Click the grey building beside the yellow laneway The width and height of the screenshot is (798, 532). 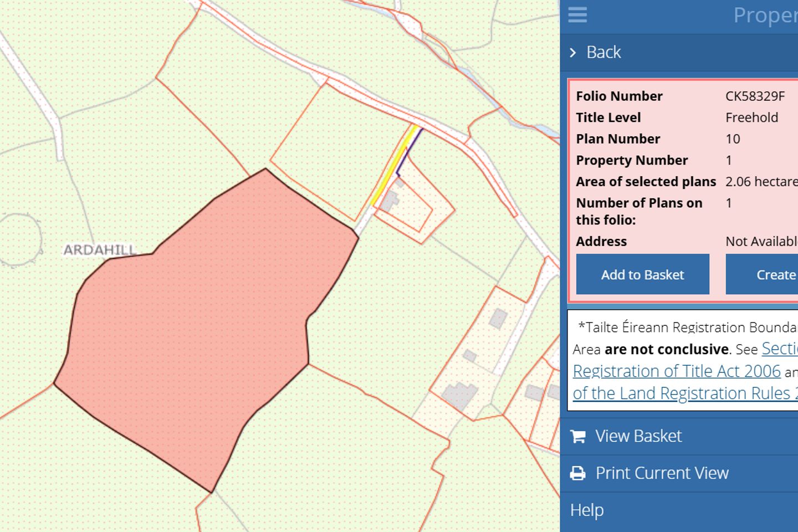(x=390, y=199)
